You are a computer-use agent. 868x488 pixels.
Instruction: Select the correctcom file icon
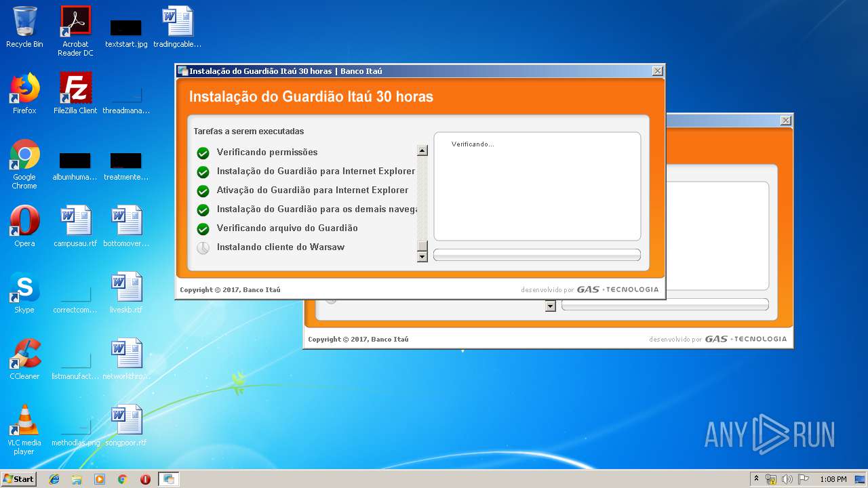(75, 300)
